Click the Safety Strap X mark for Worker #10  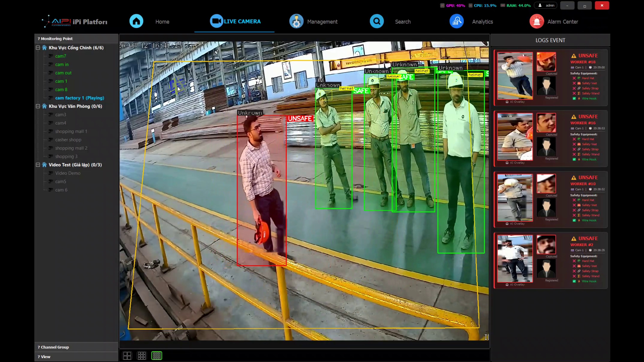pos(574,210)
